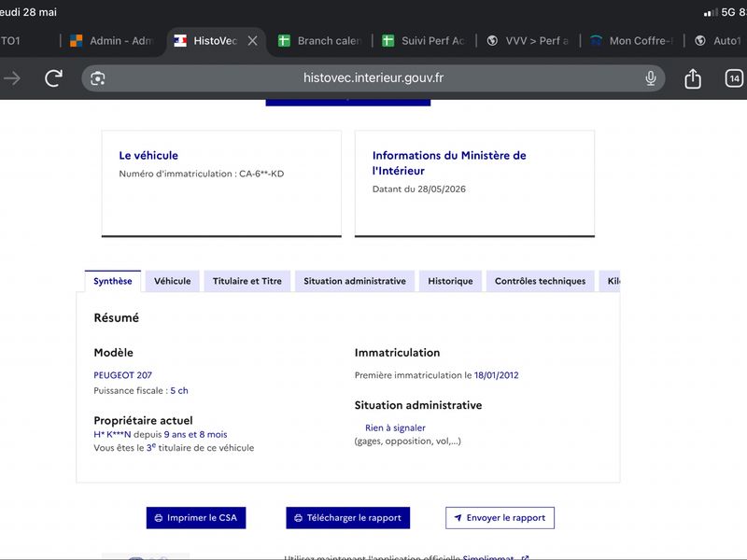Select the Synthèse tab

(x=113, y=281)
